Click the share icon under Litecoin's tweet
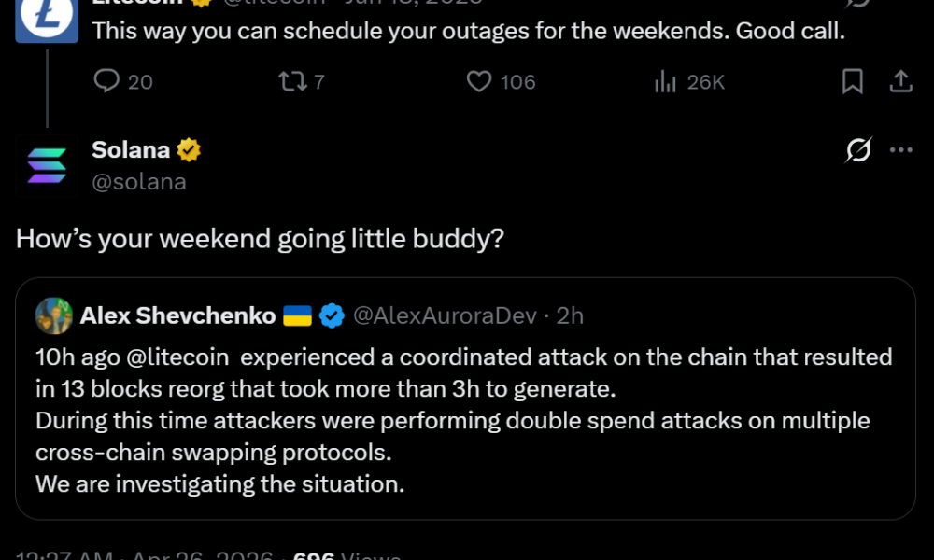The height and width of the screenshot is (560, 934). coord(900,82)
